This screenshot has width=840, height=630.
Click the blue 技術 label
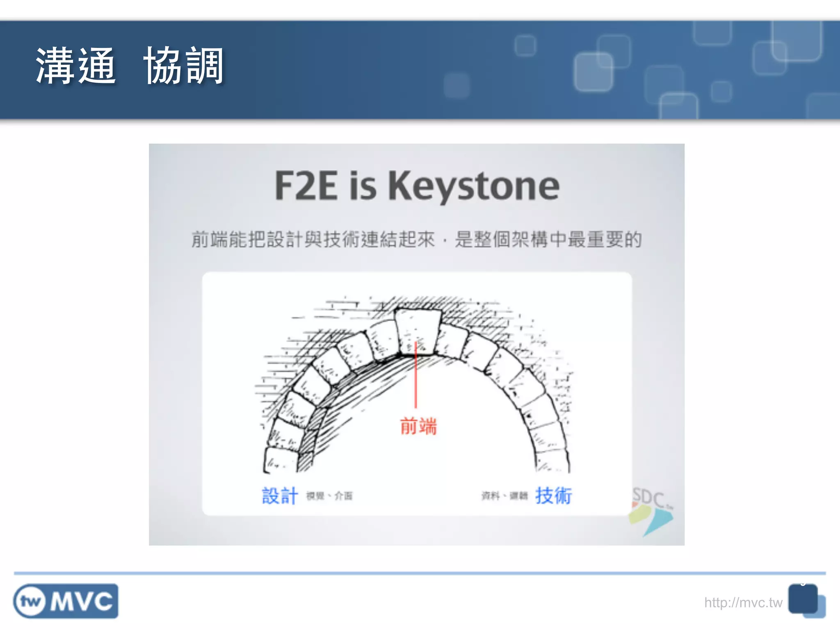pos(553,495)
